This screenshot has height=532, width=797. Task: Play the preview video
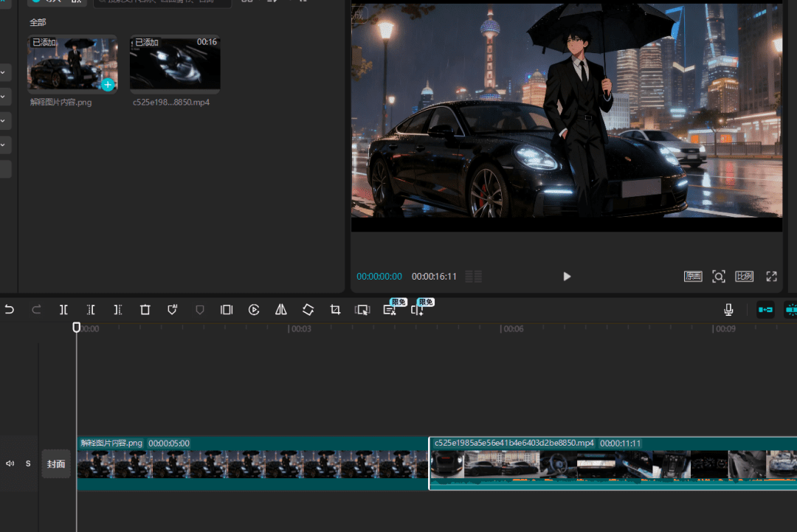[x=567, y=277]
